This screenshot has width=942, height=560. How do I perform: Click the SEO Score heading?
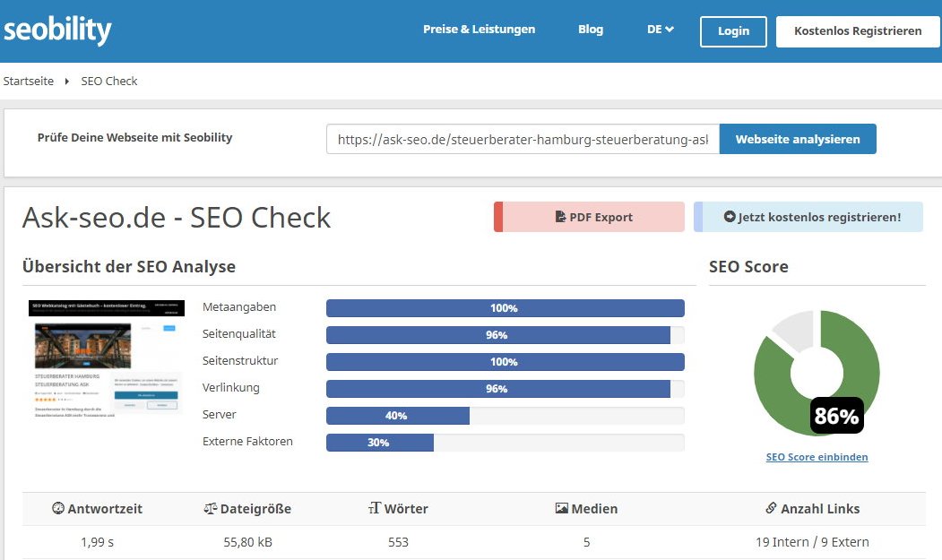point(748,266)
